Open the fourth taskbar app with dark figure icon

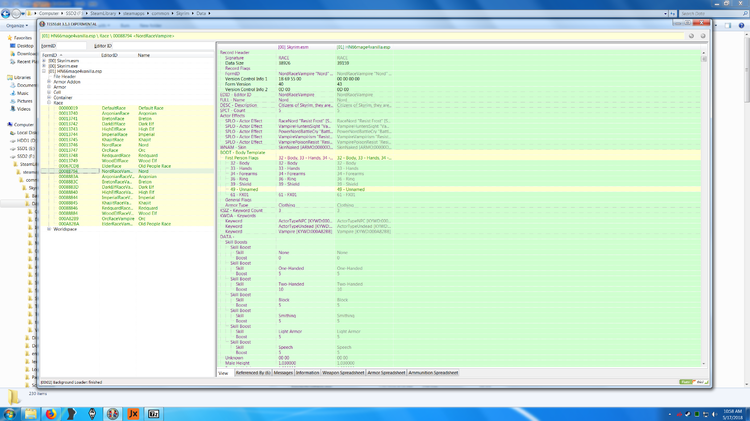tap(71, 414)
